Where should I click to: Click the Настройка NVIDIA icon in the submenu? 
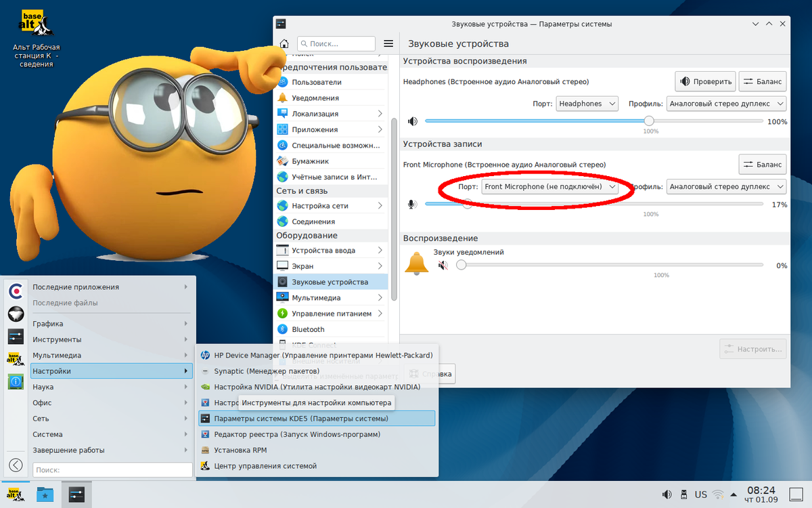click(206, 387)
